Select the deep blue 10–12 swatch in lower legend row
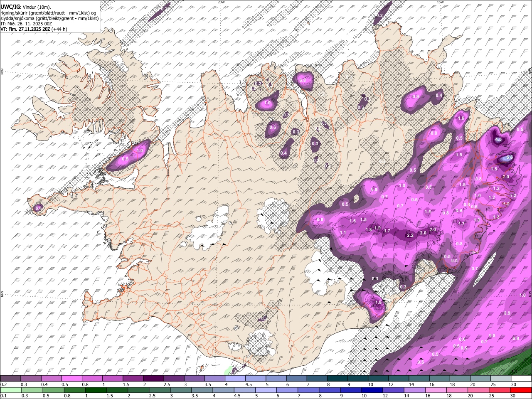Screen dimensions: 532x399 [371, 390]
